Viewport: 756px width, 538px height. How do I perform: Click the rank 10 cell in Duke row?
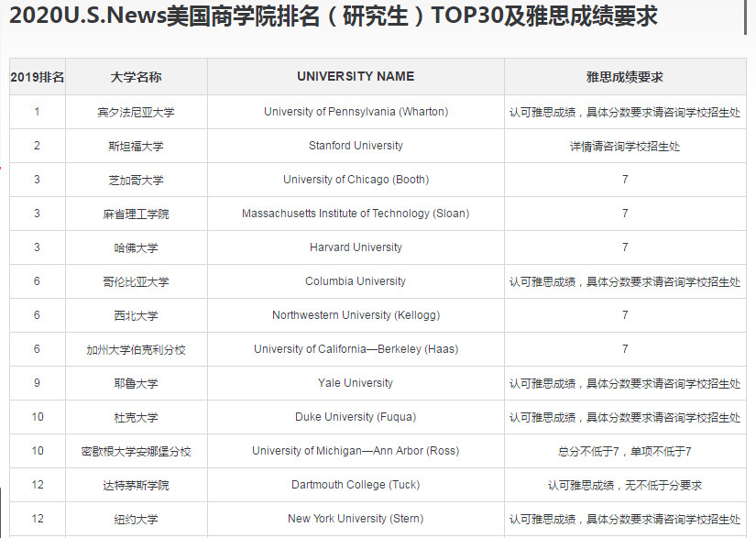coord(38,416)
